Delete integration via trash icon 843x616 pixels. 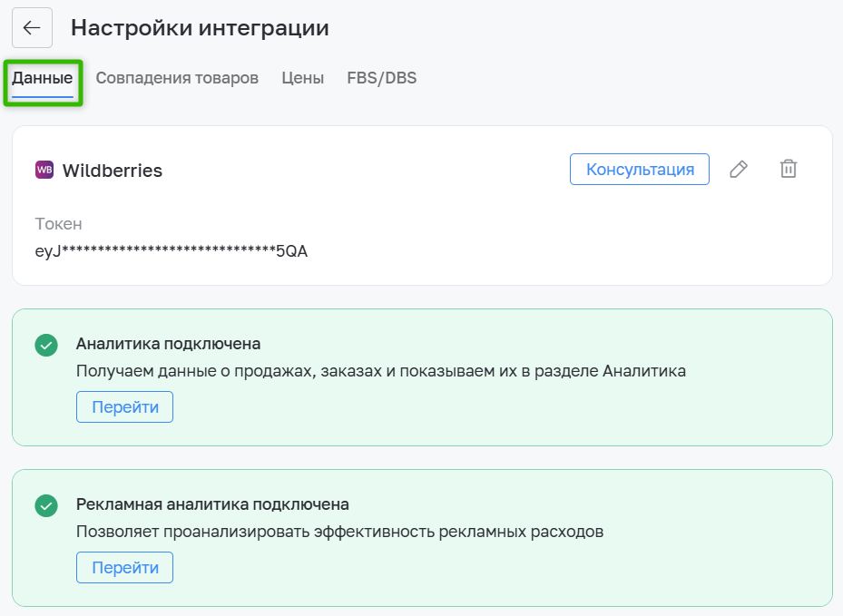coord(789,170)
